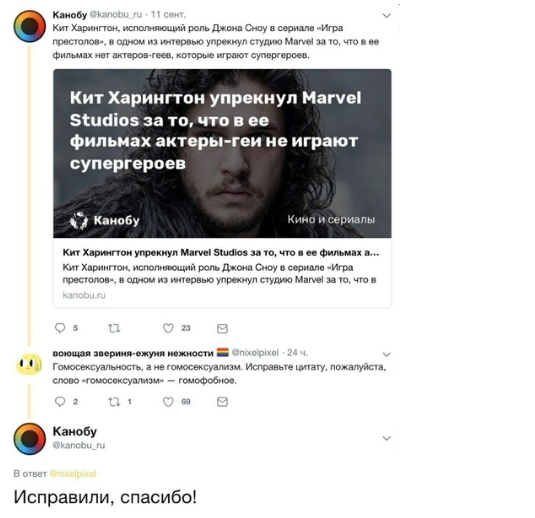Open the @nixelpixel mention in 'В ответ'
Viewport: 535px width, 518px height.
click(x=73, y=474)
